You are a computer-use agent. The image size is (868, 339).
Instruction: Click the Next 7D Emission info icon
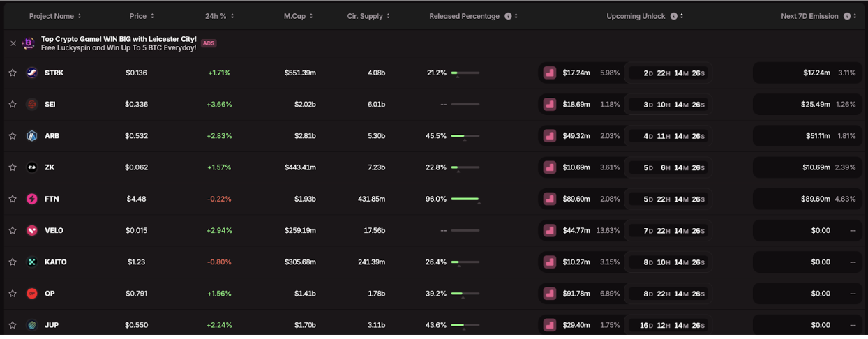click(847, 16)
